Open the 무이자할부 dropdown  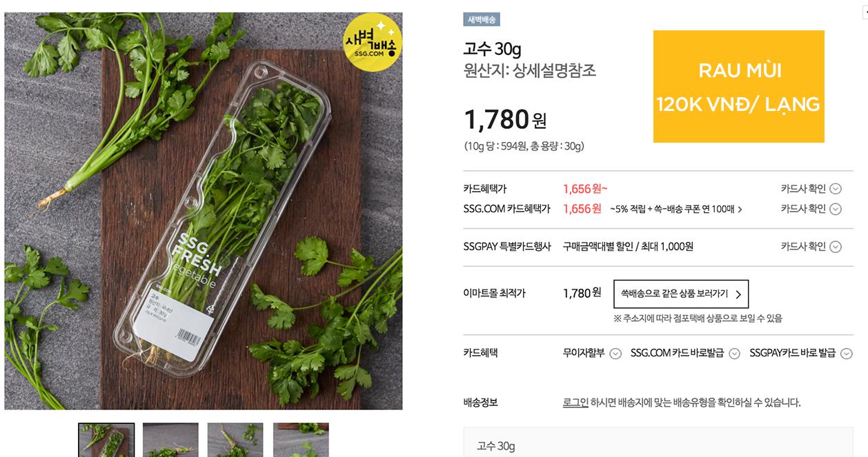615,354
